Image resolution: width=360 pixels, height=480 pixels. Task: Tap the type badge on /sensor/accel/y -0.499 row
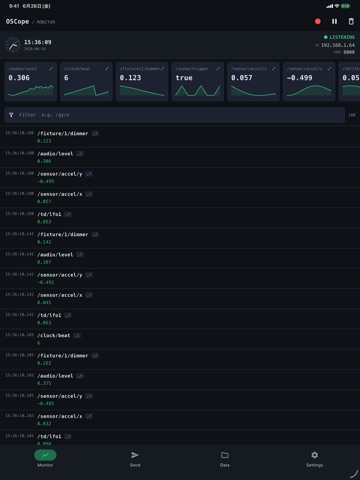89,174
